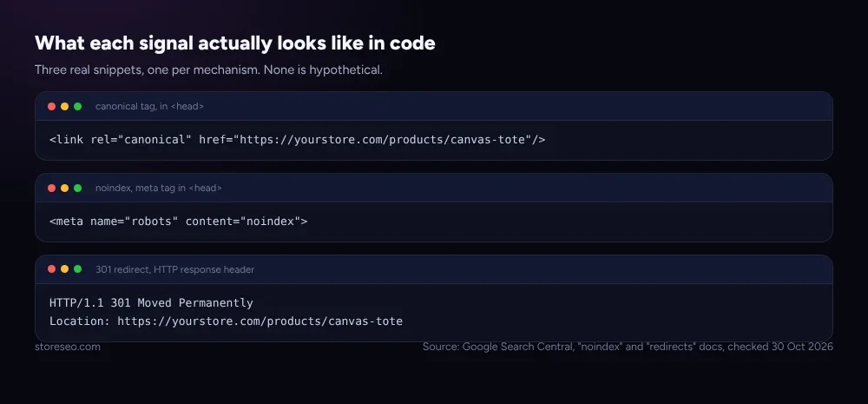
Task: Click the "canonical tag, in <head>" label
Action: (x=149, y=106)
